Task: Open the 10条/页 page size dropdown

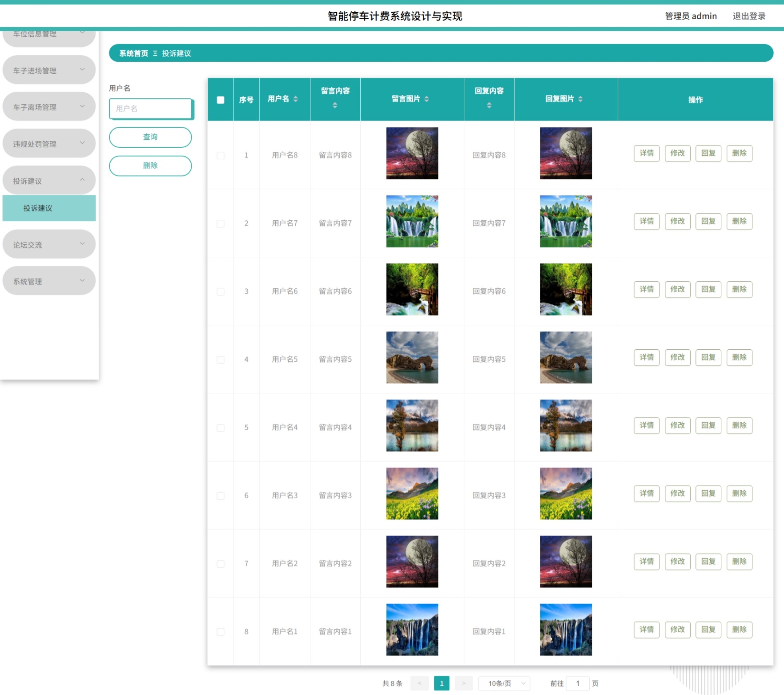Action: point(504,683)
